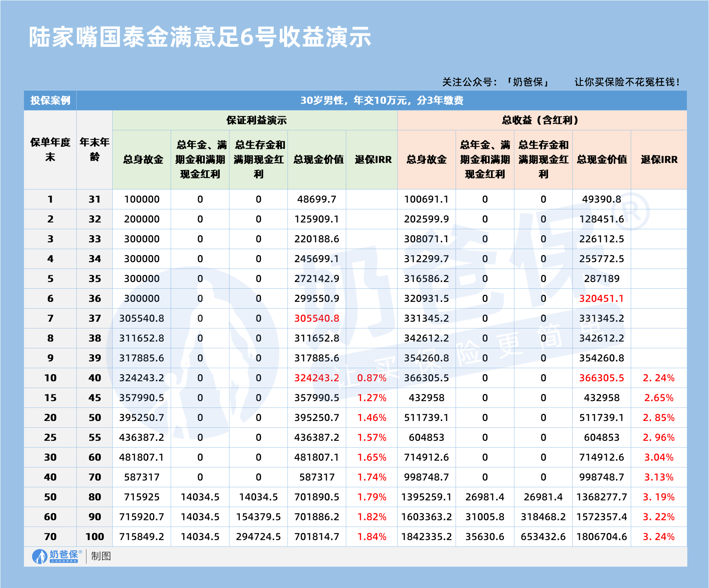The height and width of the screenshot is (588, 709).
Task: Select the highlighted value 305540.8
Action: click(317, 319)
